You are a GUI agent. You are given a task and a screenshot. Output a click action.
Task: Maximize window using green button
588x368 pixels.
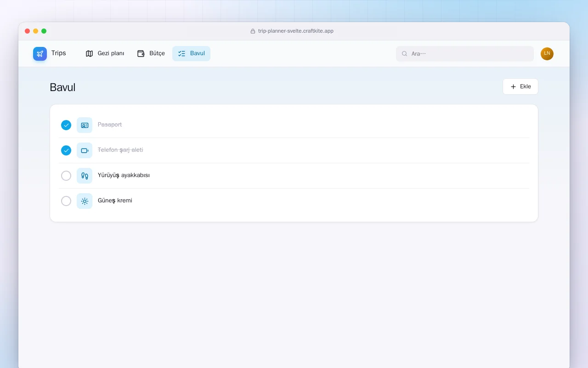44,31
